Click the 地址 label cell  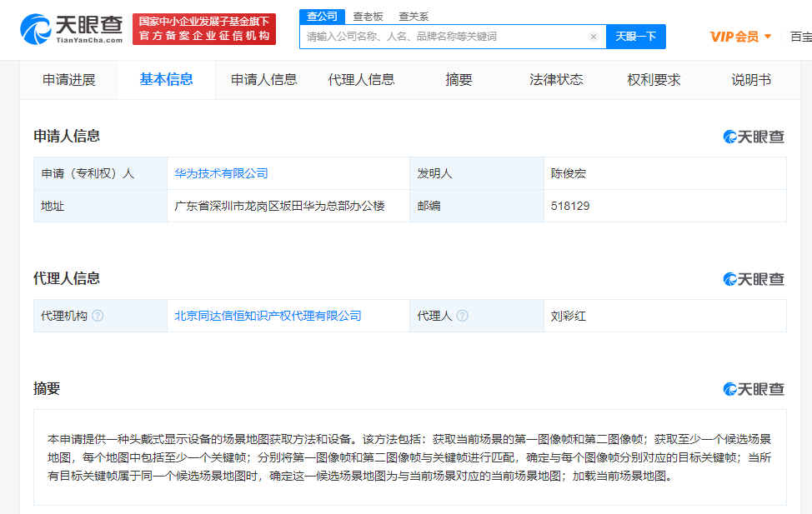101,206
